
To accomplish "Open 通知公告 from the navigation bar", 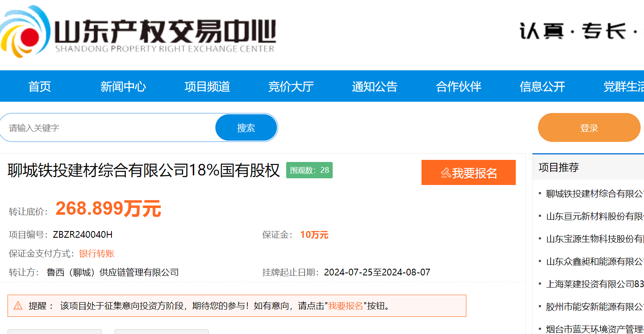I will point(375,86).
